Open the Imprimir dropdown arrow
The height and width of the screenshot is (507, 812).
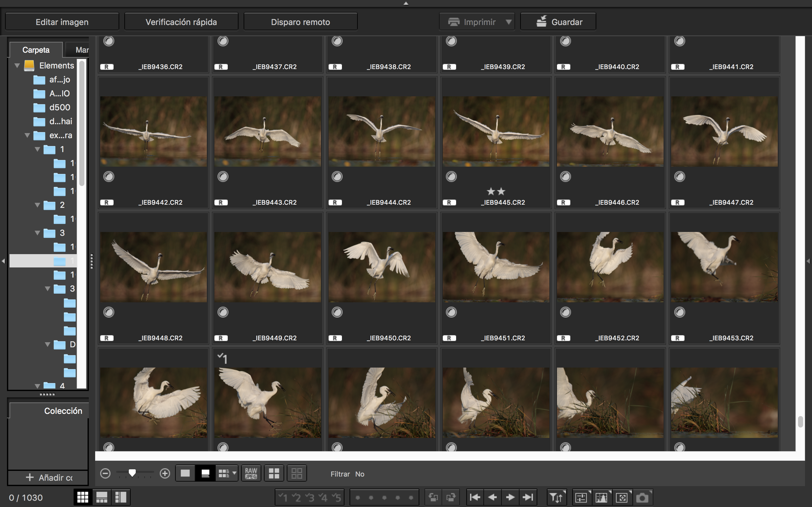point(509,22)
